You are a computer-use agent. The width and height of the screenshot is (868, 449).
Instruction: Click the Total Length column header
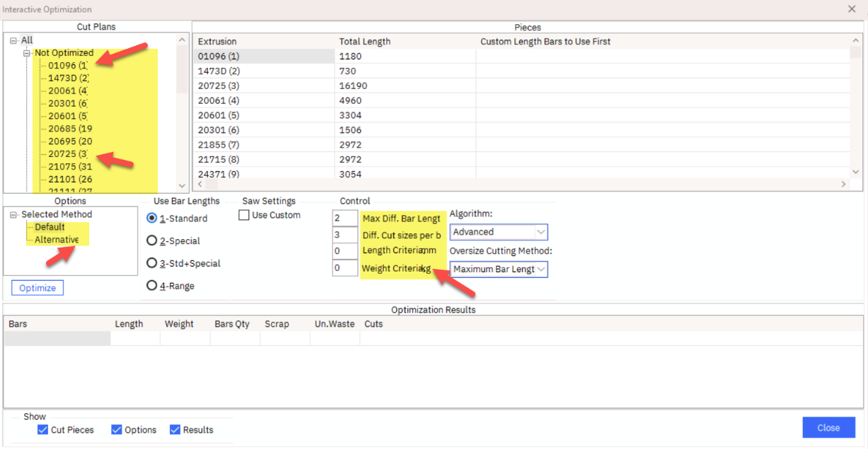coord(365,42)
